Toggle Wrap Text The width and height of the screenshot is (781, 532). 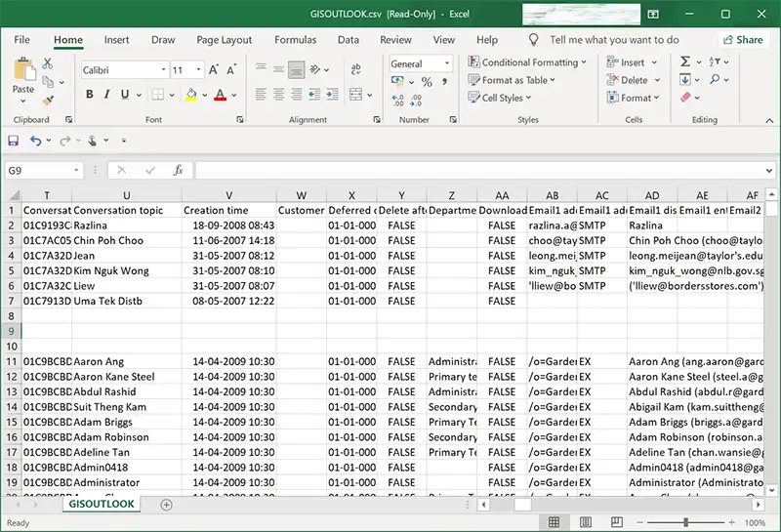point(355,68)
